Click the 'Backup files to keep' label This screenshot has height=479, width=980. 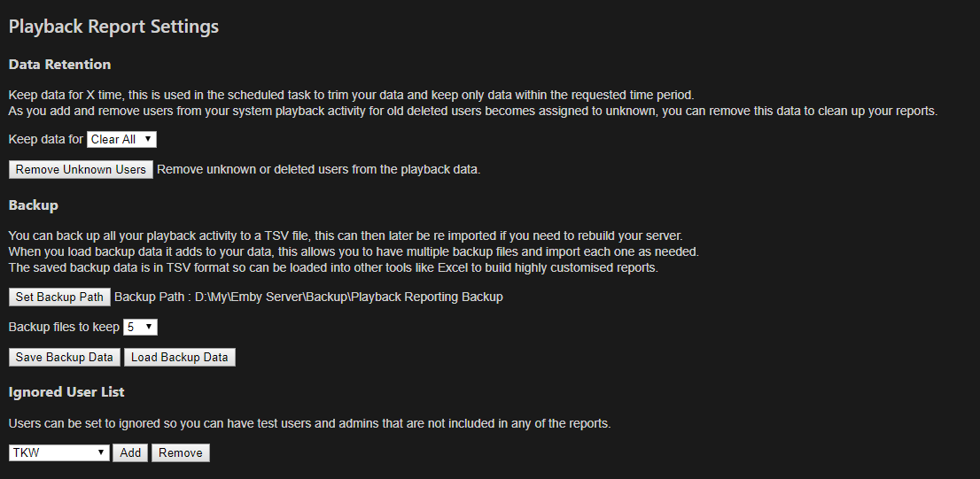click(x=64, y=327)
